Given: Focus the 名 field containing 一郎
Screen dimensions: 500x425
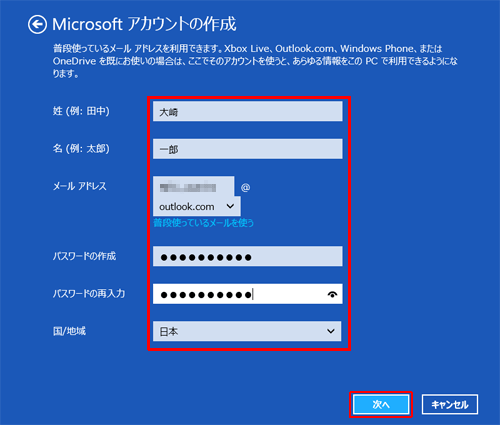Looking at the screenshot, I should [248, 149].
